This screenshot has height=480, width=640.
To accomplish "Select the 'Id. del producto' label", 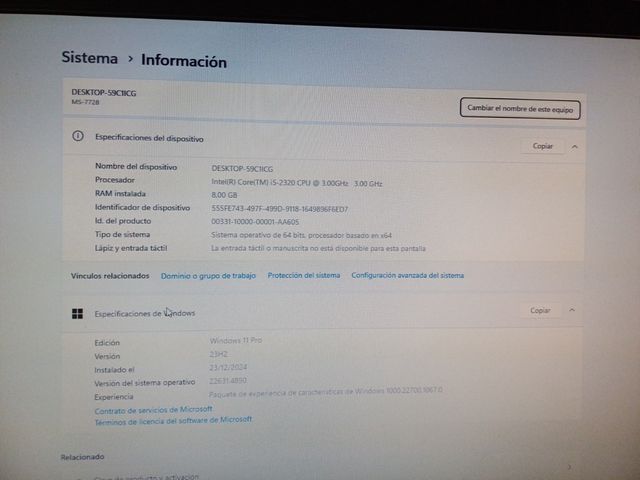I will [123, 221].
